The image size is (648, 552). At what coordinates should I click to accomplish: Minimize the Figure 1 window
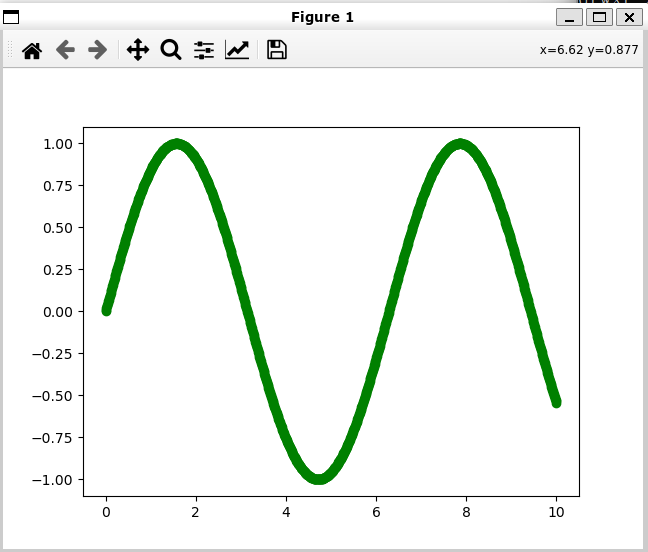tap(569, 17)
